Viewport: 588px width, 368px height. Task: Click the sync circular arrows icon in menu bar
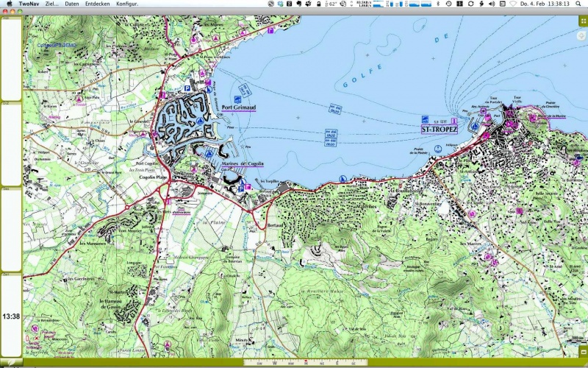pyautogui.click(x=470, y=4)
